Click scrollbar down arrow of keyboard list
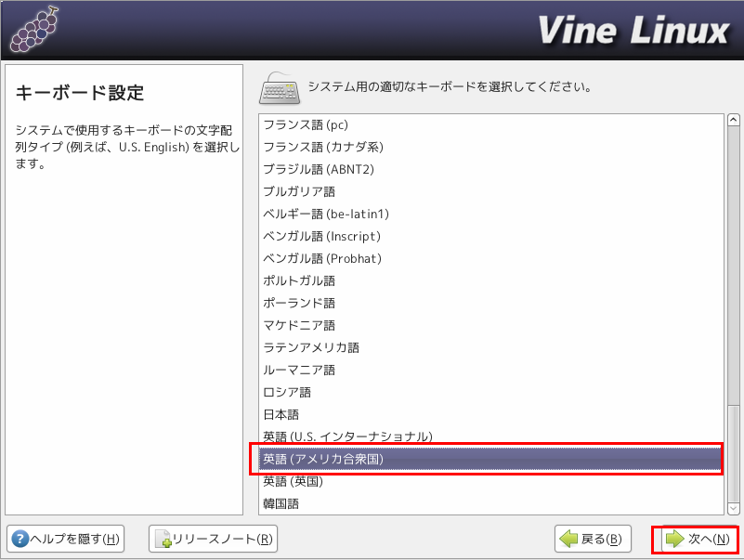This screenshot has width=744, height=560. pyautogui.click(x=734, y=508)
